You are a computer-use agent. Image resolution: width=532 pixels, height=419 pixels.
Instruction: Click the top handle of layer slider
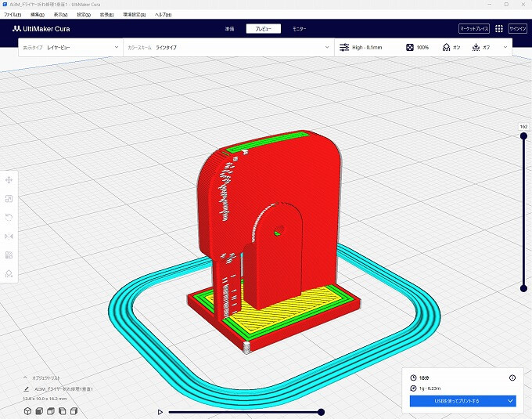tap(523, 135)
